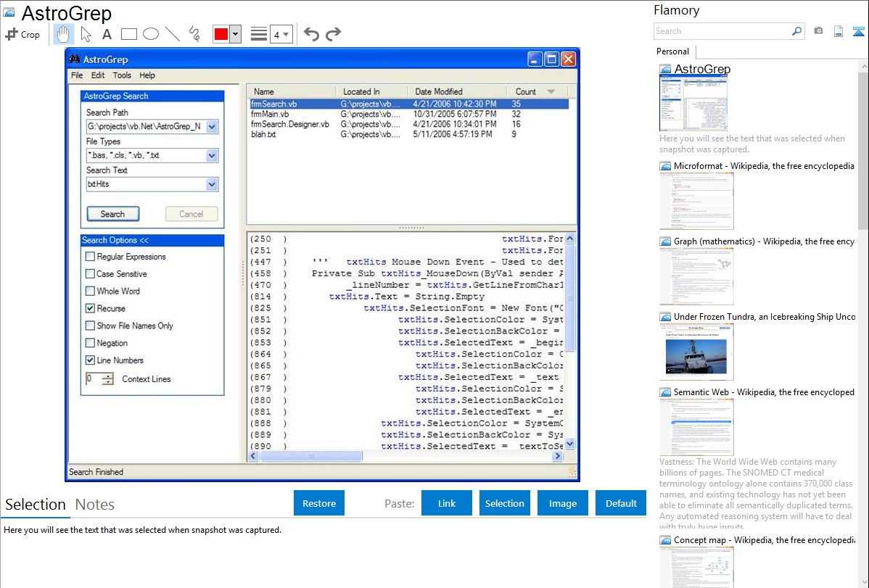Viewport: 869px width, 588px height.
Task: Uncheck the Line Numbers checkbox
Action: (x=90, y=360)
